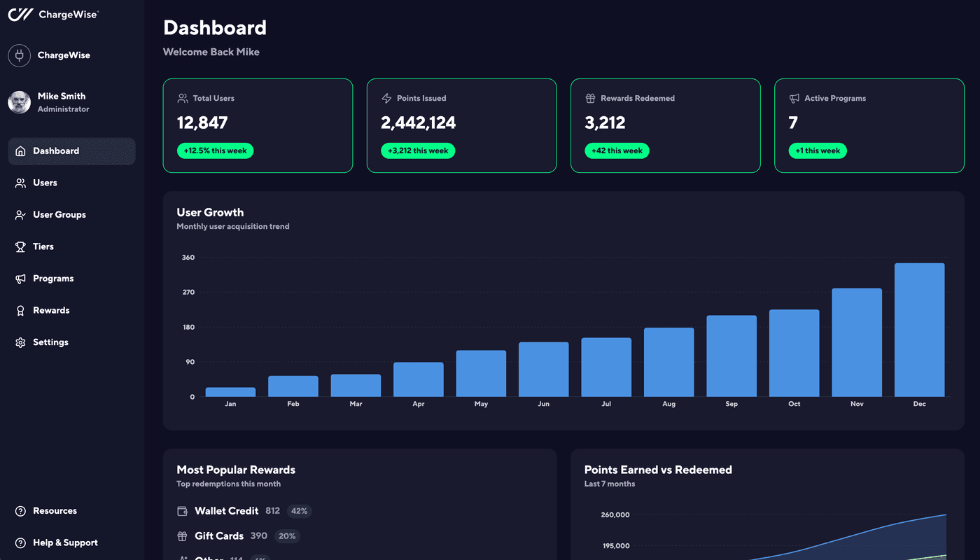This screenshot has height=560, width=980.
Task: Select the Rewards medal icon
Action: click(20, 310)
